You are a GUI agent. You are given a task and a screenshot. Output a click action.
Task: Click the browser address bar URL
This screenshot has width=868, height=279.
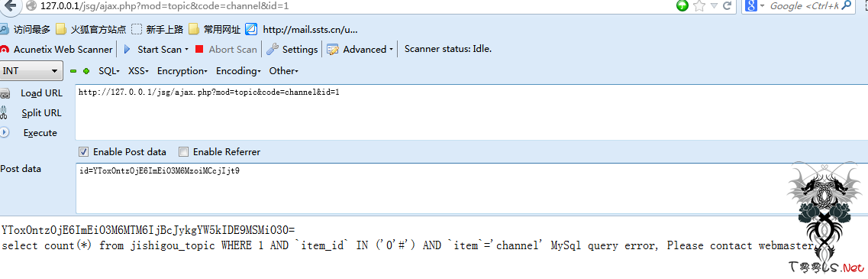click(x=164, y=7)
